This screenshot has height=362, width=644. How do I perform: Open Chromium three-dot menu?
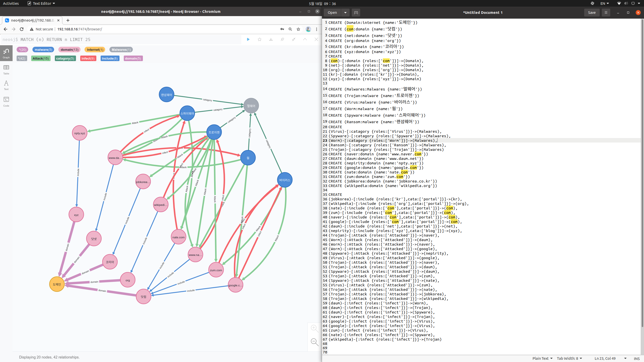[316, 29]
